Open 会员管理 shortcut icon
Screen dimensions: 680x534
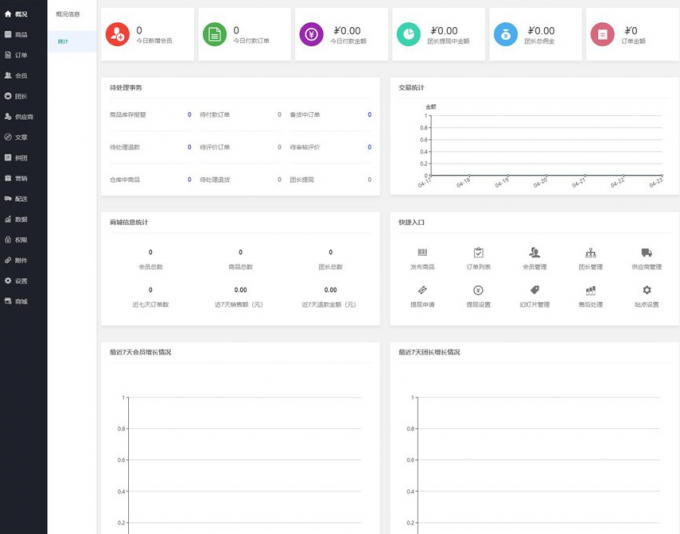[x=535, y=252]
